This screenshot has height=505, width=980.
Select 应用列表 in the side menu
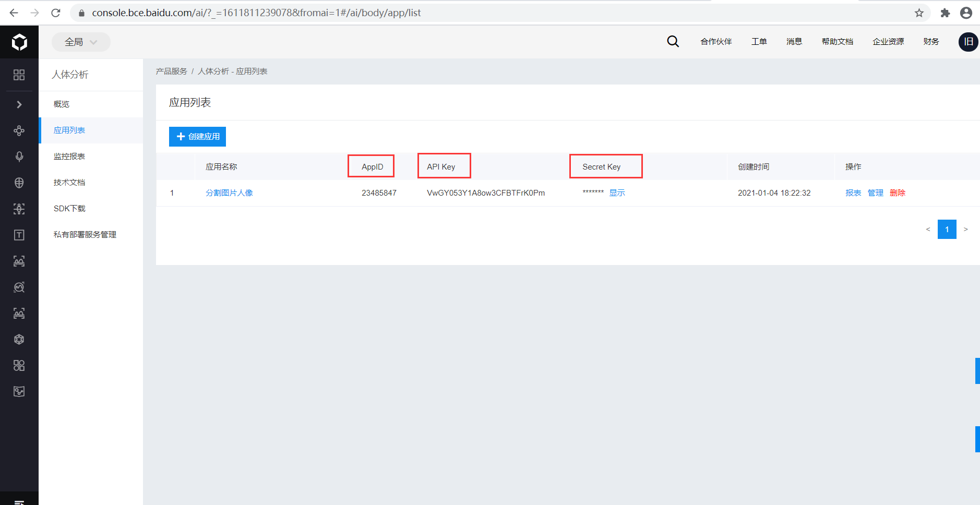(x=91, y=130)
